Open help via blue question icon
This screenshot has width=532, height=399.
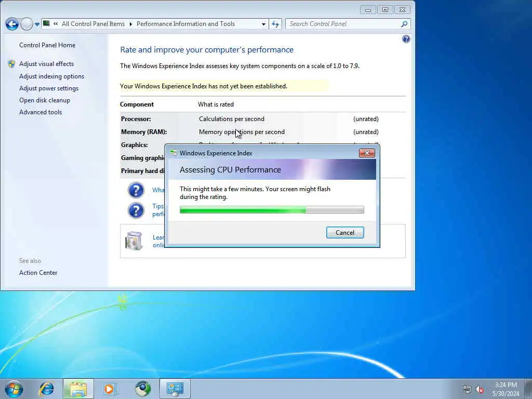click(406, 39)
